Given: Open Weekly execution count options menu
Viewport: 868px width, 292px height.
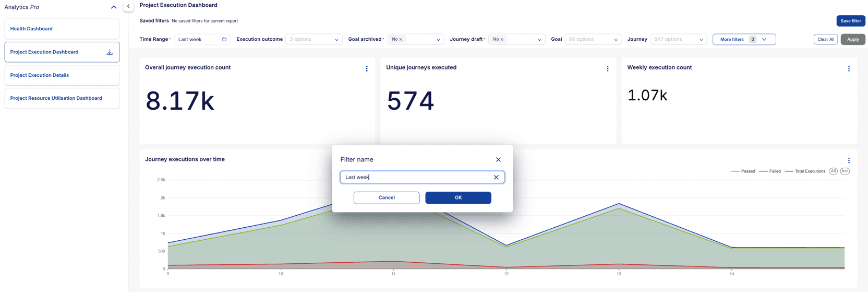Looking at the screenshot, I should tap(849, 68).
